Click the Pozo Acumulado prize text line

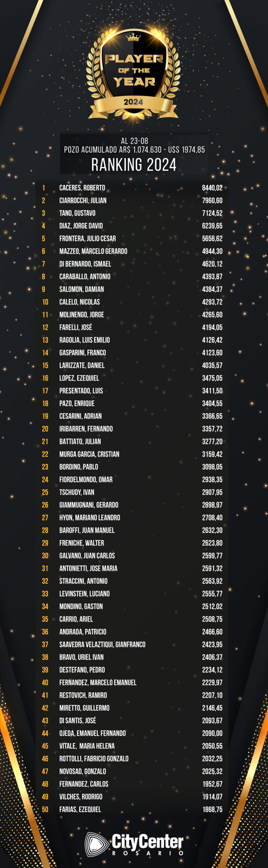[x=135, y=150]
